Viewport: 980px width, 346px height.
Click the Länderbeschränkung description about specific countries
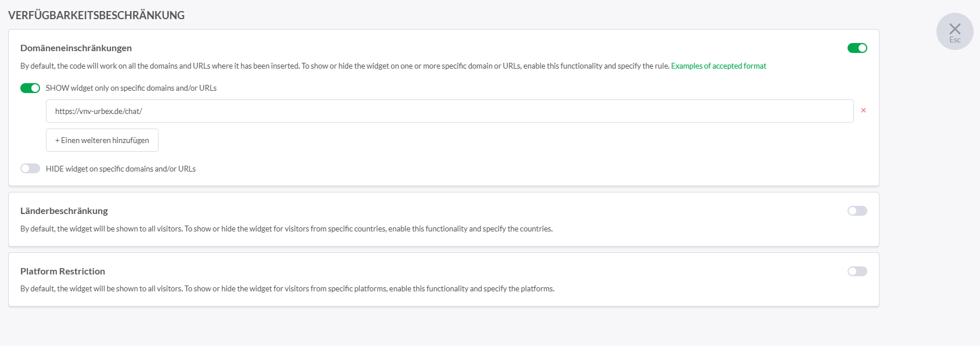[286, 229]
